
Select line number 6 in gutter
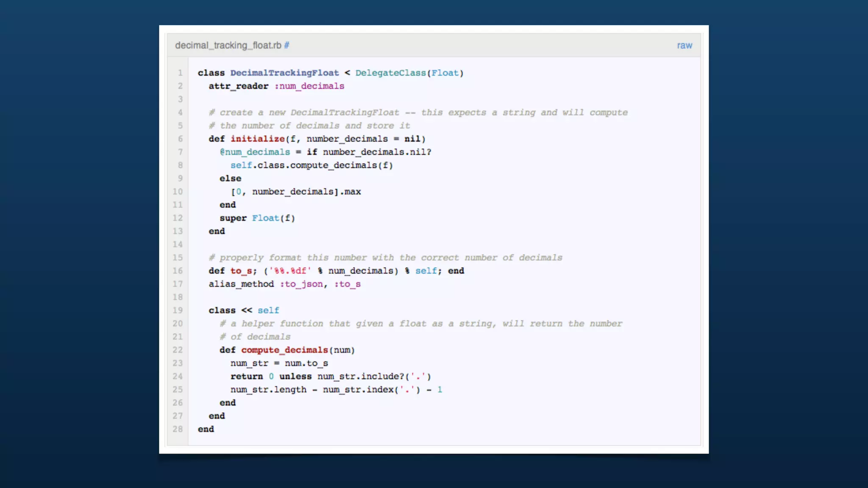pos(180,139)
